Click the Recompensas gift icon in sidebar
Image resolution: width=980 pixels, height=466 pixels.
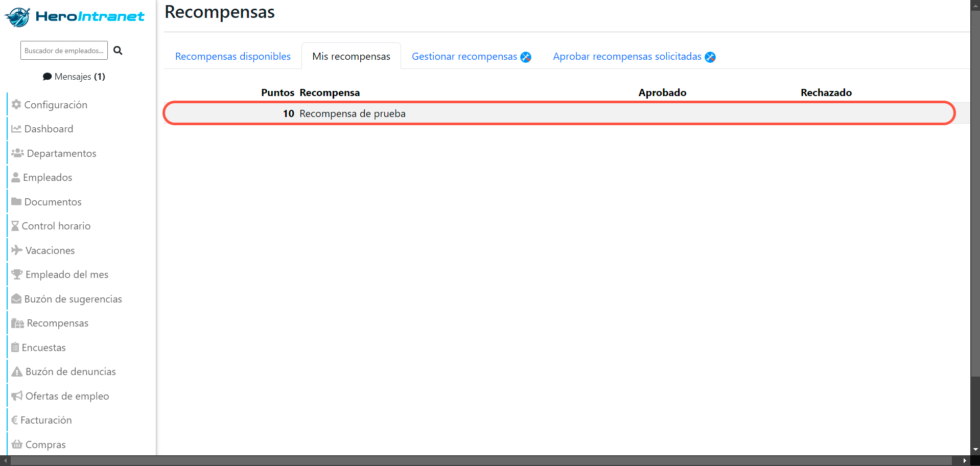coord(18,323)
